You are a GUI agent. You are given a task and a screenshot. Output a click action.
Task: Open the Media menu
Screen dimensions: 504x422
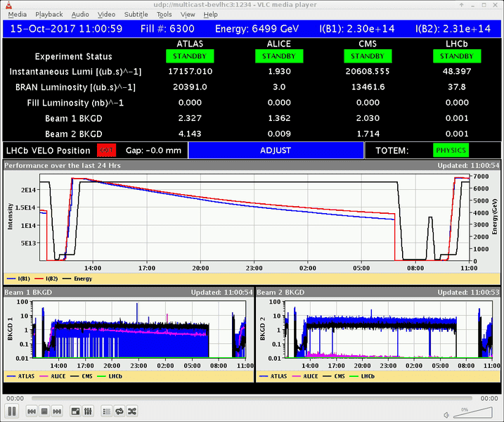[18, 15]
